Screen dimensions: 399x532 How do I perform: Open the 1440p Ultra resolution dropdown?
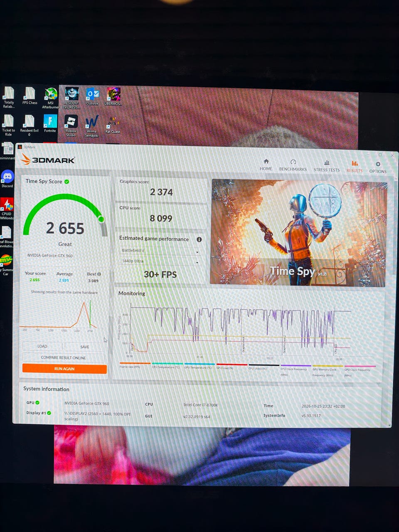click(x=160, y=261)
